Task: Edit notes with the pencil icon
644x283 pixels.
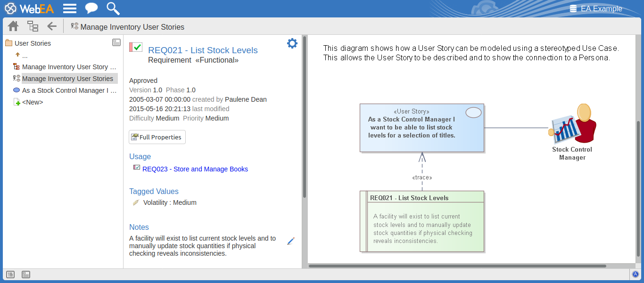Action: [x=291, y=241]
